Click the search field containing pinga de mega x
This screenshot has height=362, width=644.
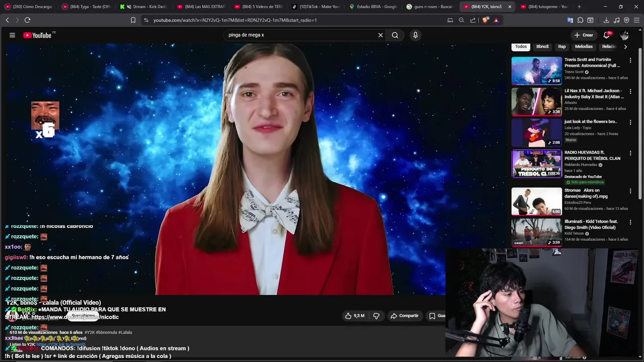(x=301, y=35)
